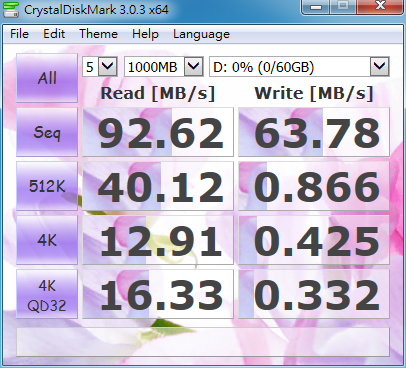Viewport: 406px width, 368px height.
Task: Click the empty comment field at bottom
Action: [x=203, y=342]
